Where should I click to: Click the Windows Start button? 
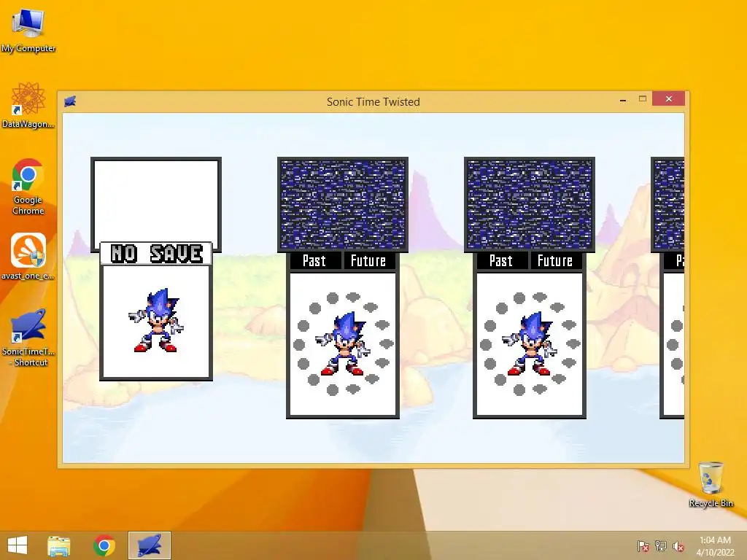click(18, 545)
